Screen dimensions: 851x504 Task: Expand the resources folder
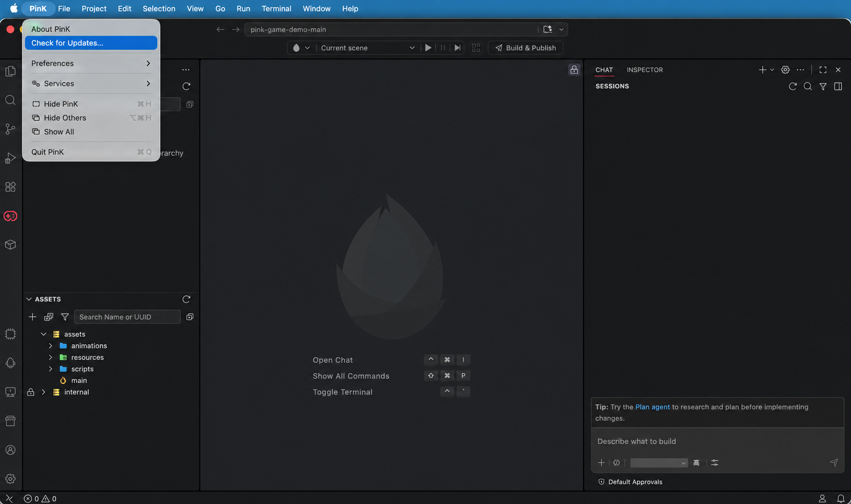point(51,357)
